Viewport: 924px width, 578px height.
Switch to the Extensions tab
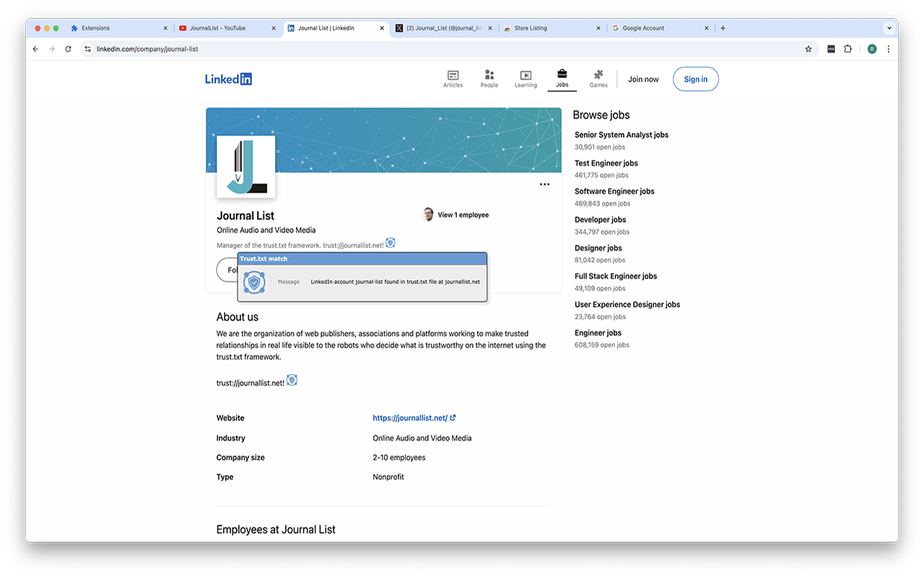120,28
